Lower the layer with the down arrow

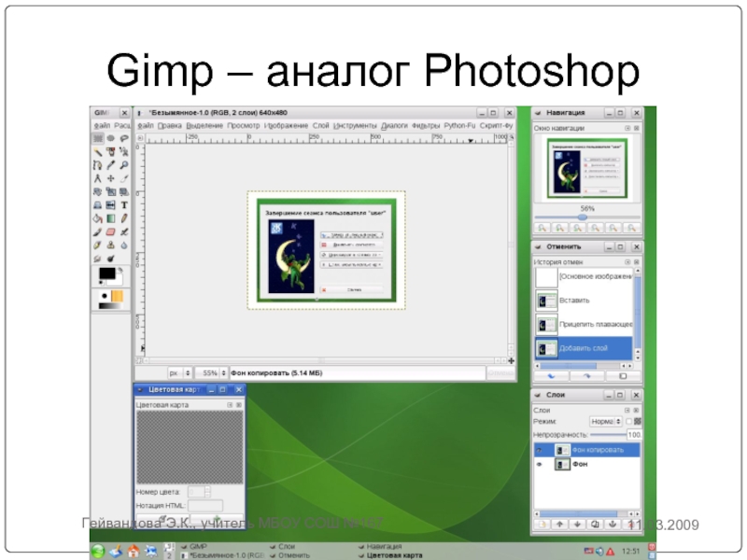coord(577,525)
